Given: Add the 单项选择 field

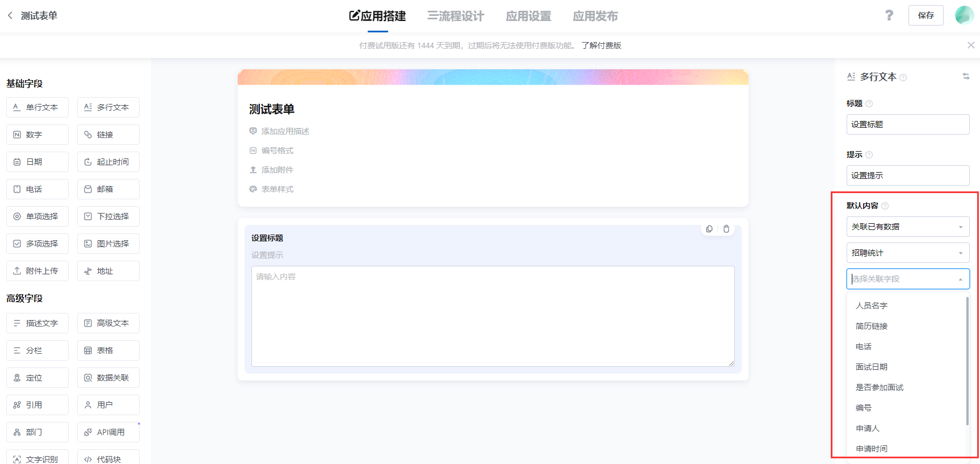Looking at the screenshot, I should pyautogui.click(x=37, y=216).
